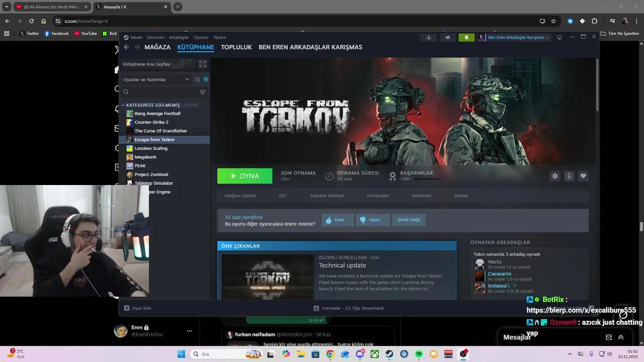Click the thumbs-down Hayır button
Viewport: 644px width, 362px height.
click(x=373, y=220)
